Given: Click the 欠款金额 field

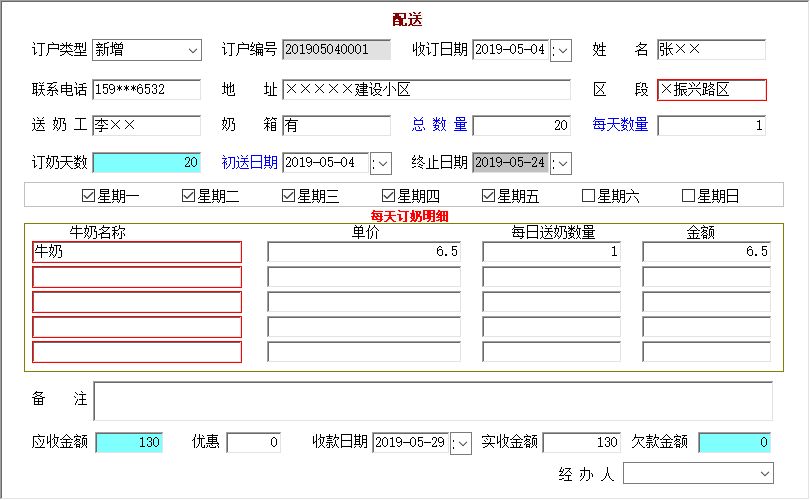Looking at the screenshot, I should click(x=735, y=443).
